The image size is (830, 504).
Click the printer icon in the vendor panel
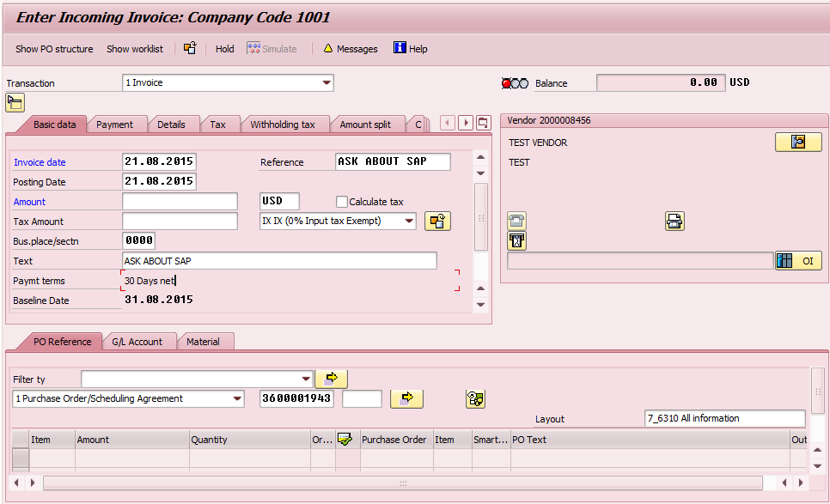674,221
